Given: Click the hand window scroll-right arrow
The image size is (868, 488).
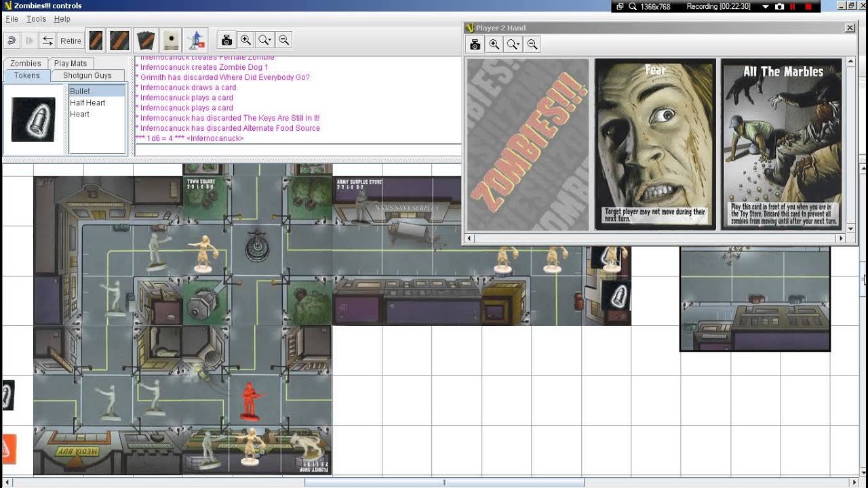Looking at the screenshot, I should click(842, 239).
